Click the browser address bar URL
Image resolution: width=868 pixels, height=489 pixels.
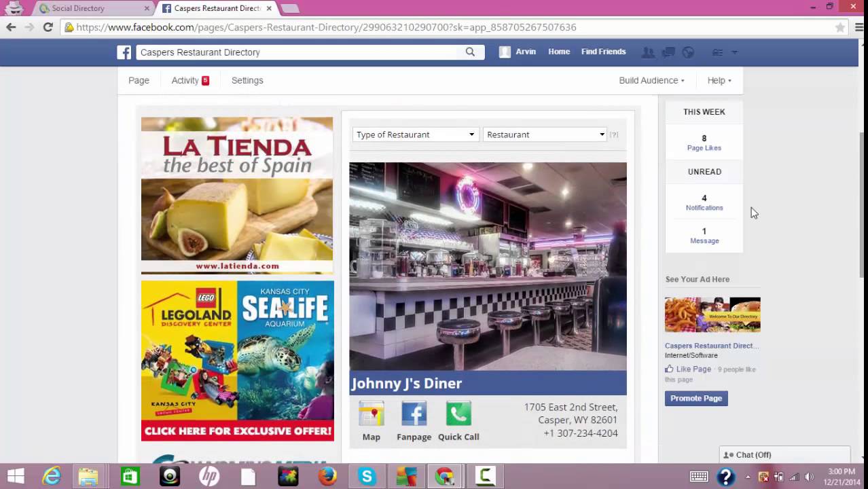326,27
